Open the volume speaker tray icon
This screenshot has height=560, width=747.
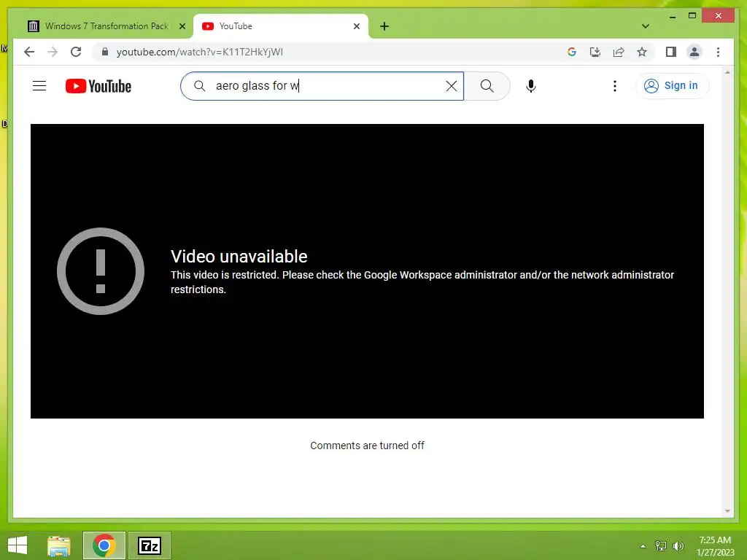tap(678, 546)
